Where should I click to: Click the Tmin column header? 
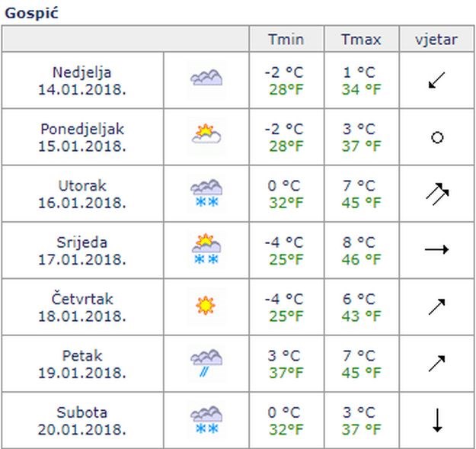(286, 39)
